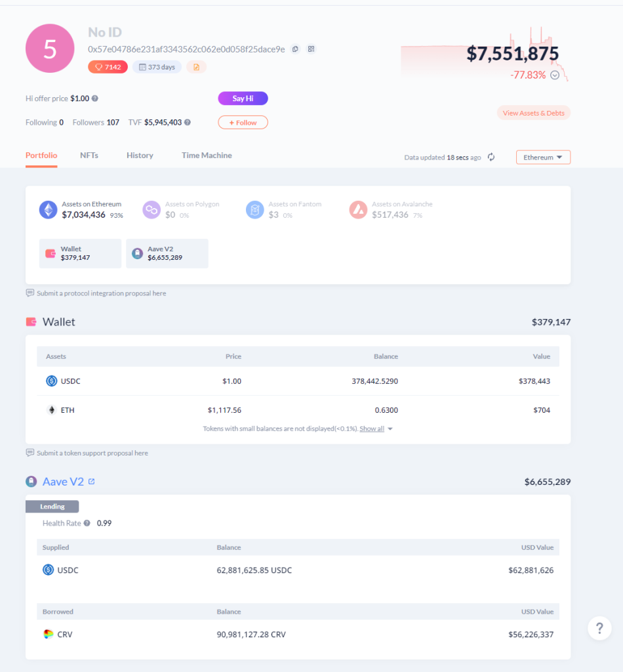Viewport: 623px width, 672px height.
Task: Show the address QR code icon
Action: point(311,49)
